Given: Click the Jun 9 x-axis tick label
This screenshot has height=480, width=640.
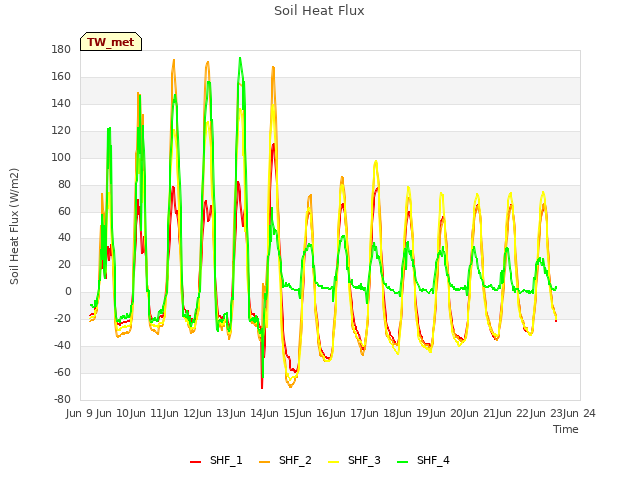Looking at the screenshot, I should [79, 413].
